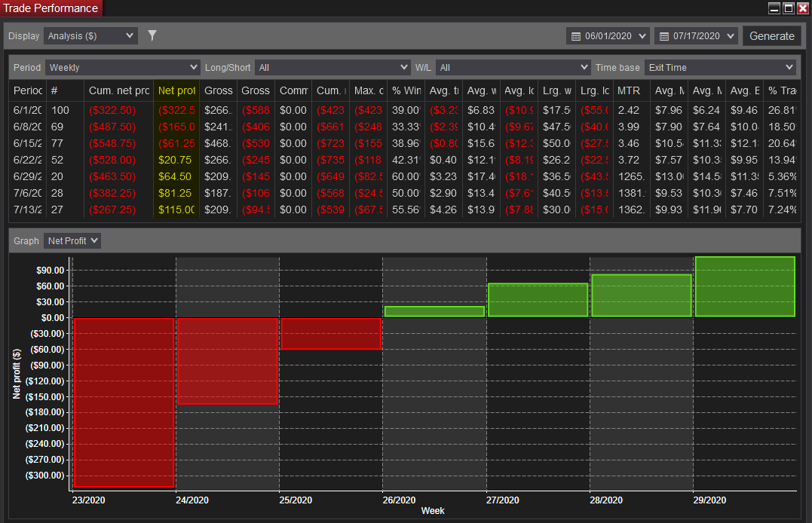
Task: Click the green bar for week 26/2020
Action: pos(434,311)
